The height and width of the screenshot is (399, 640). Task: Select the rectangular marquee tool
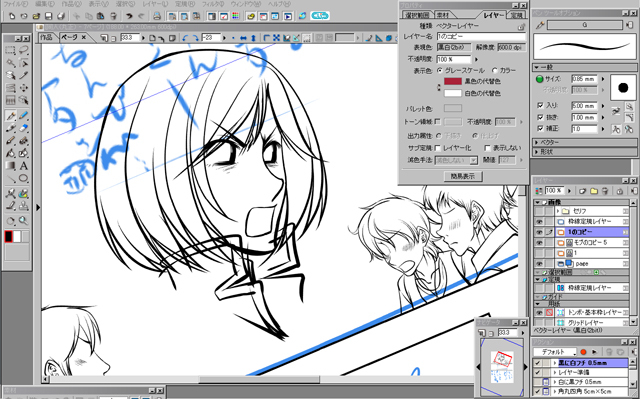click(x=11, y=51)
